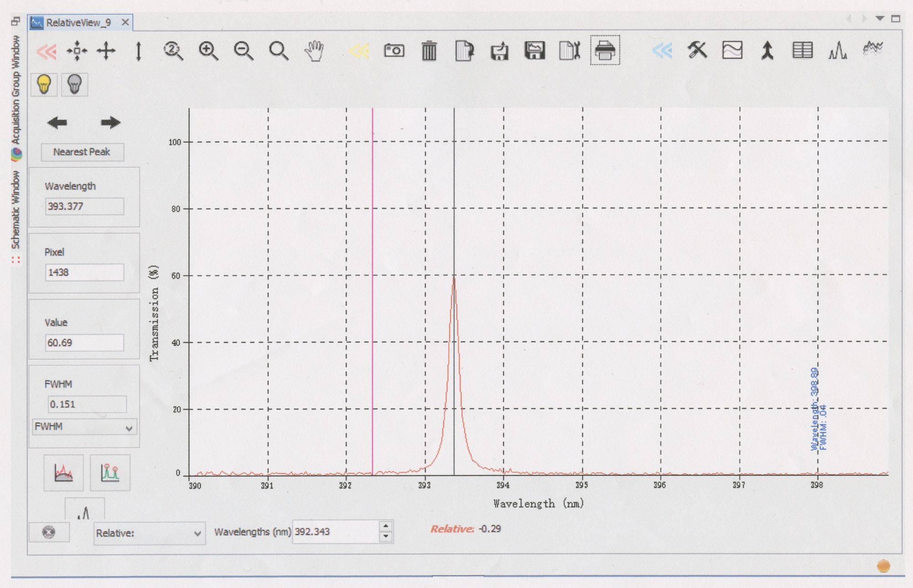Click the Relative: -0.29 readout
Viewport: 913px width, 588px height.
466,529
